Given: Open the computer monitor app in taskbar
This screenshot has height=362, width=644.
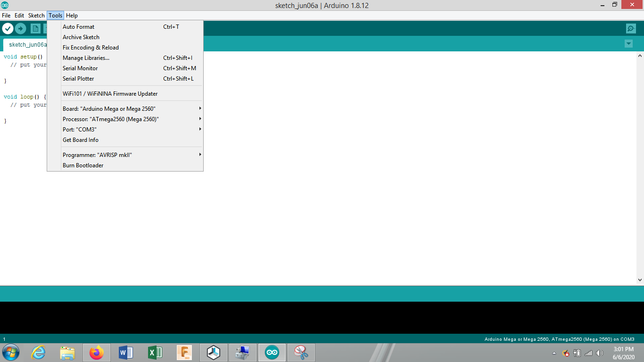Looking at the screenshot, I should tap(243, 353).
